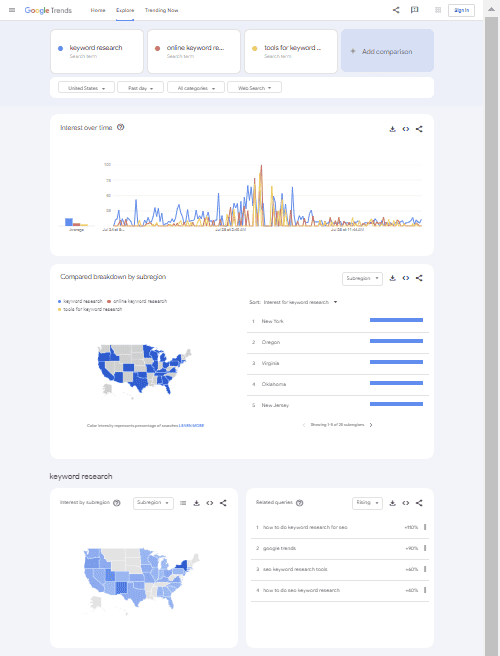Open Subregion dropdown in Interest by subregion card
The width and height of the screenshot is (500, 656).
(x=153, y=503)
